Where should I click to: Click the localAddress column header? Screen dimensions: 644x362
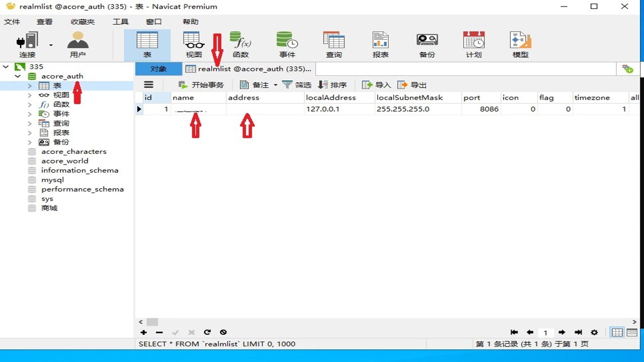coord(340,98)
